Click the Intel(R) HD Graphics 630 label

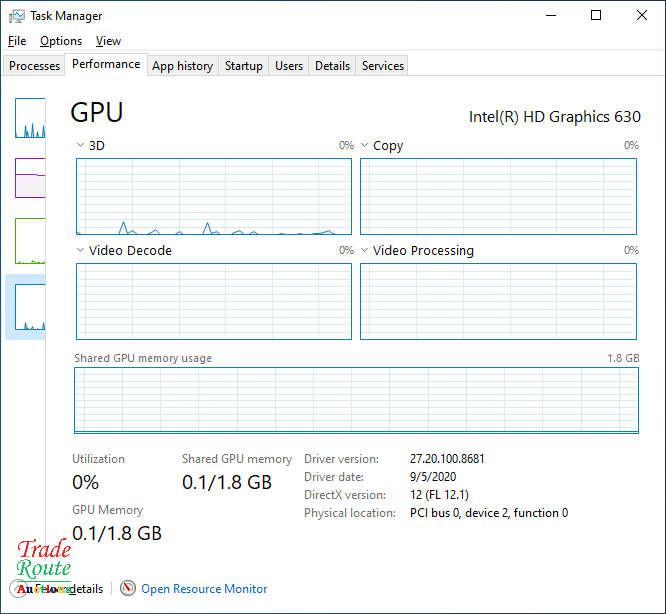point(554,117)
